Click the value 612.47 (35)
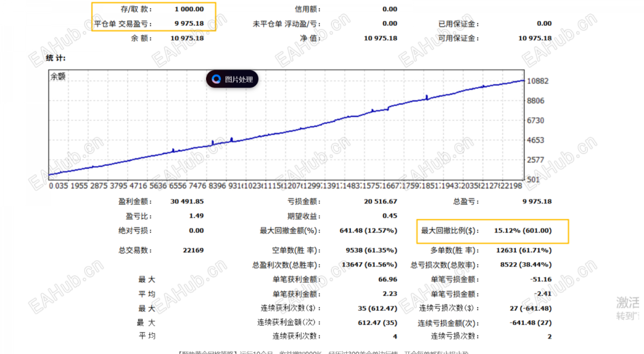Screen dimensions: 644x354 click(x=377, y=323)
